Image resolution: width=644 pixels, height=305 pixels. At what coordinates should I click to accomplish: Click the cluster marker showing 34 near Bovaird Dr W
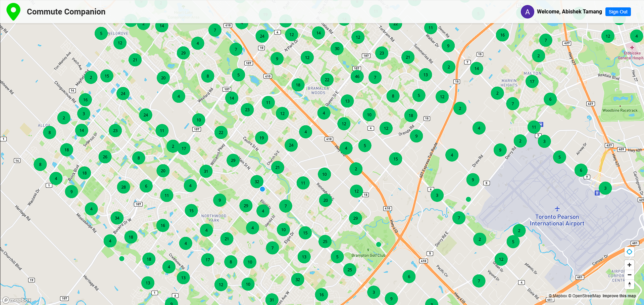point(117,218)
